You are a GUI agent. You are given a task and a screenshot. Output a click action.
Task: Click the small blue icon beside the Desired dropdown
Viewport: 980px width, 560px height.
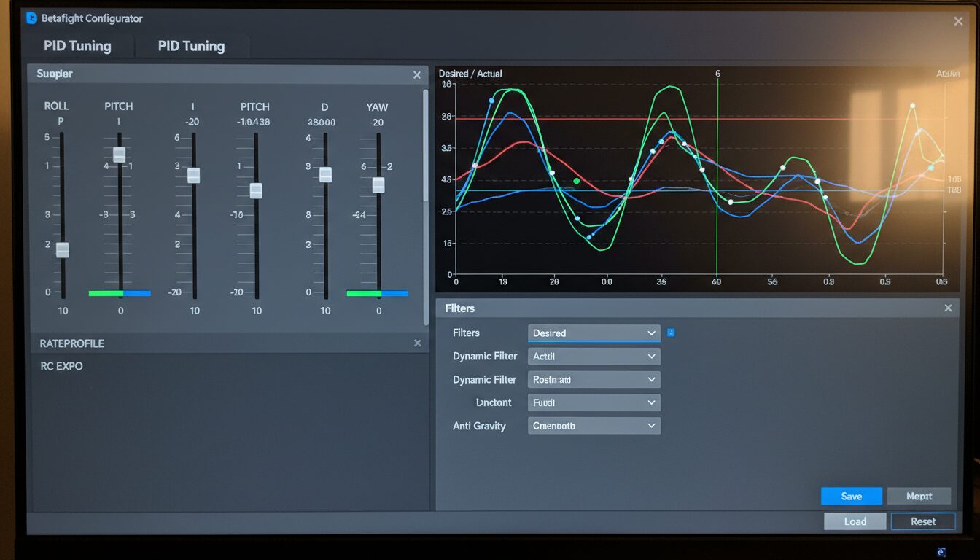(671, 332)
